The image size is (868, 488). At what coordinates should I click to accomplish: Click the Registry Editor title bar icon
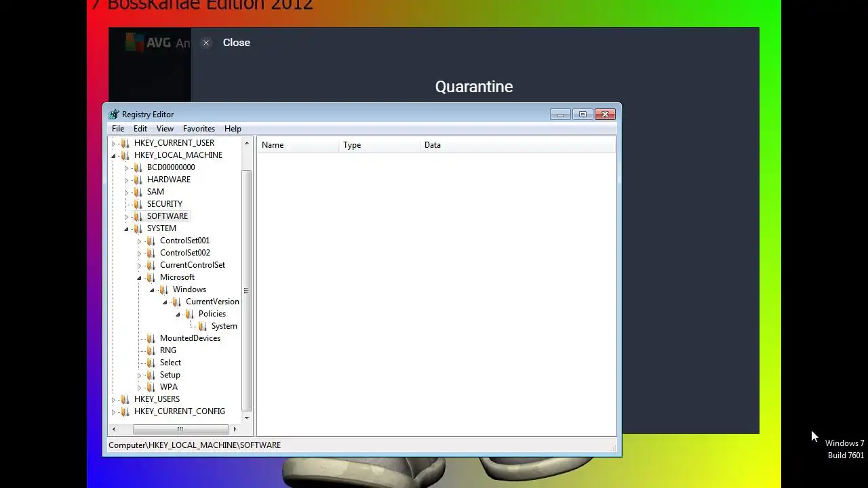click(113, 115)
